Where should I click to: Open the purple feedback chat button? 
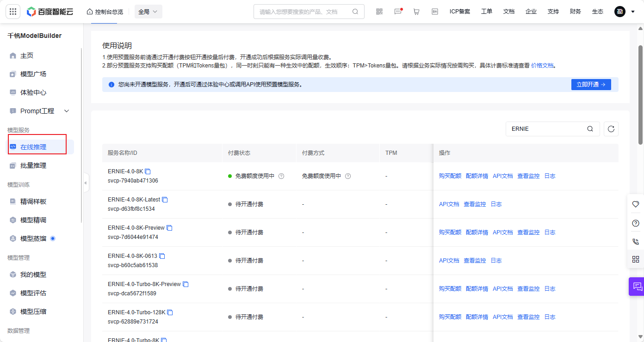[637, 287]
